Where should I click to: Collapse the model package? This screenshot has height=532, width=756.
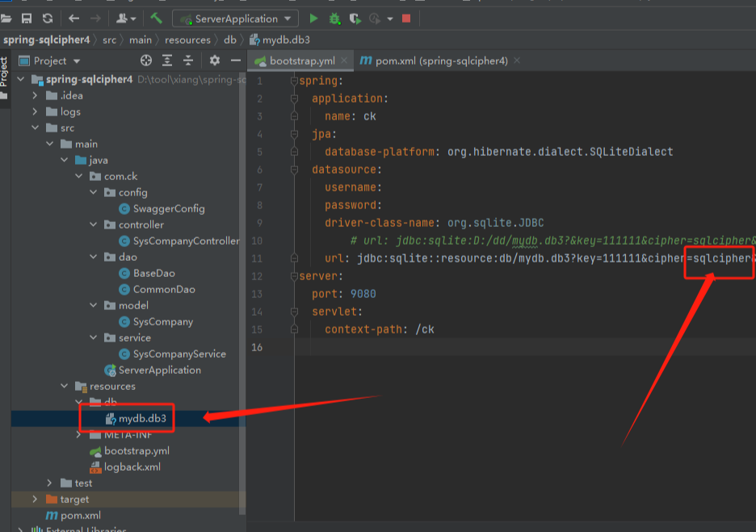coord(93,305)
